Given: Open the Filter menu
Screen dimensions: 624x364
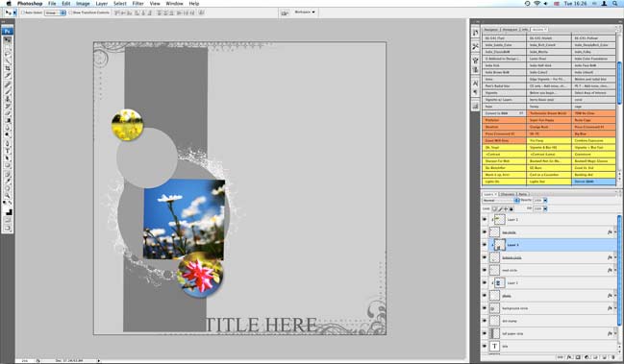Looking at the screenshot, I should tap(138, 4).
